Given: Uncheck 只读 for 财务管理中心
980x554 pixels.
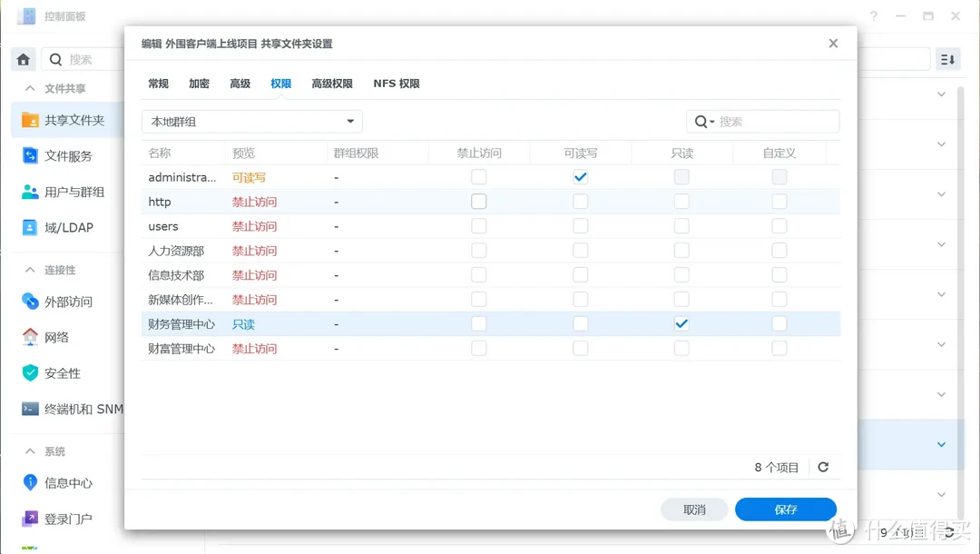Looking at the screenshot, I should [681, 323].
